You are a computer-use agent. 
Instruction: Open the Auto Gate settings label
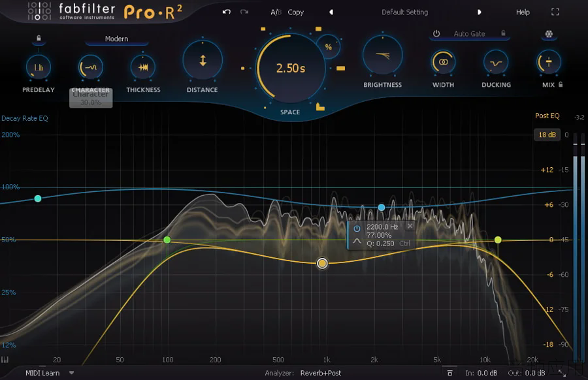[x=469, y=34]
